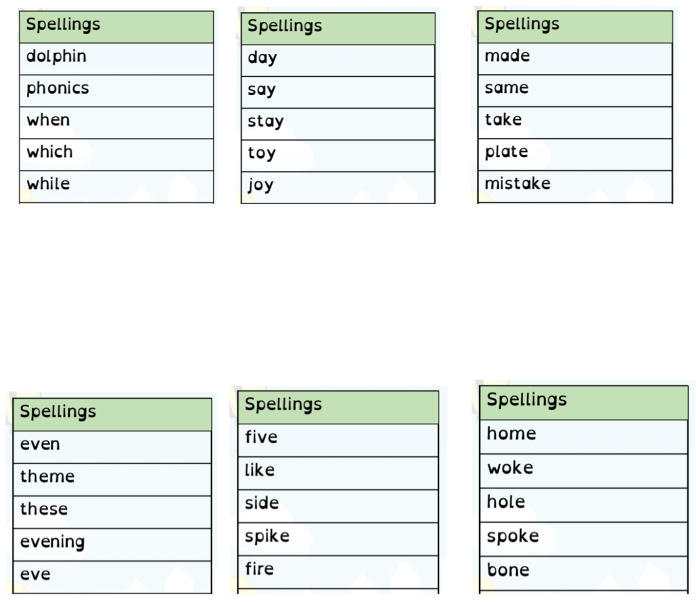Select the 'five' row
Image resolution: width=700 pixels, height=602 pixels.
click(x=338, y=441)
